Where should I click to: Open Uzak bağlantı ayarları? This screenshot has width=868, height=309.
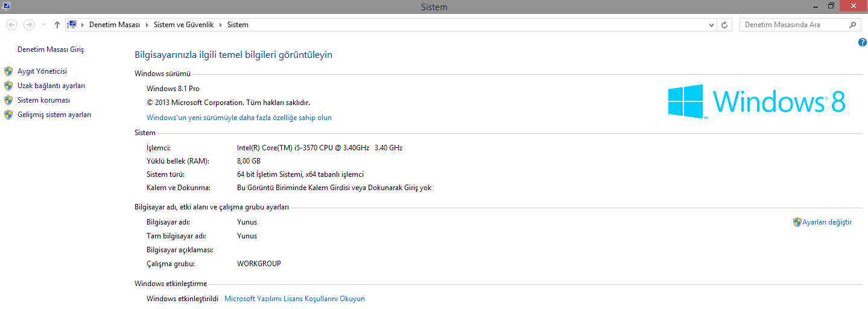[51, 86]
